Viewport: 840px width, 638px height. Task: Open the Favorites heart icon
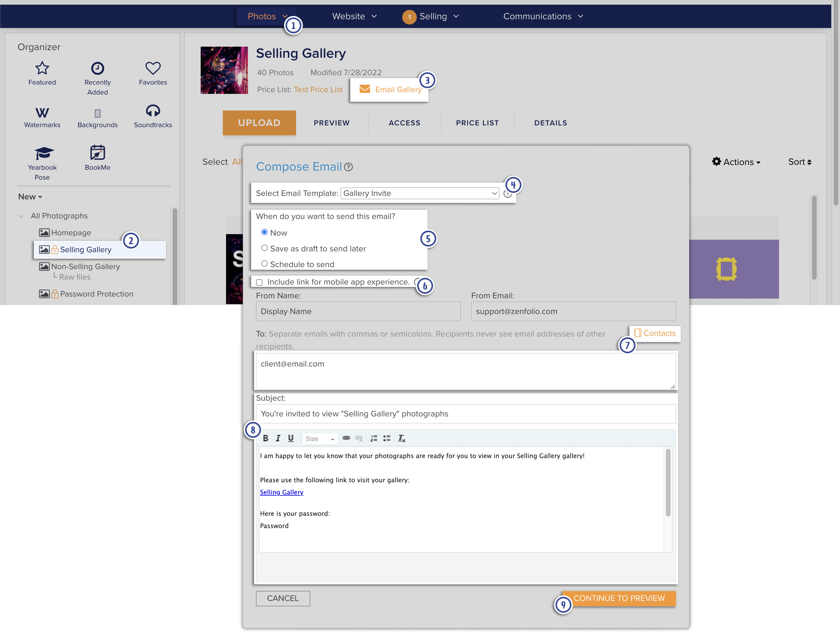tap(153, 68)
